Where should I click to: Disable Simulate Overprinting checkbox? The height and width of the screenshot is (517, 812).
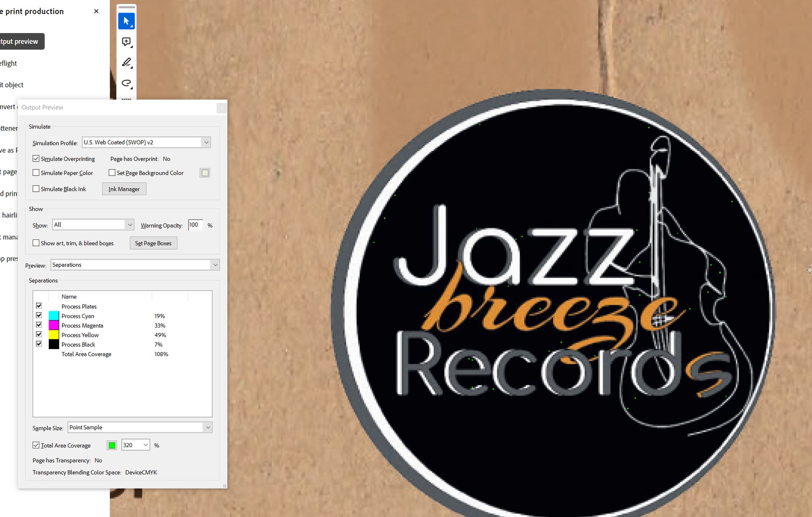pyautogui.click(x=36, y=159)
